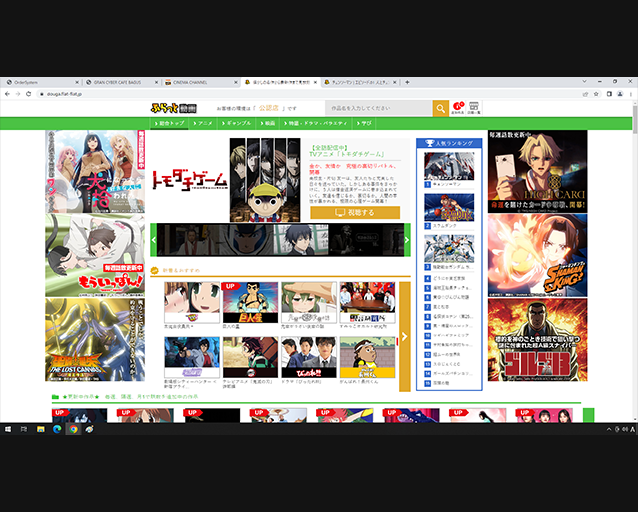
Task: Click the Chrome taskbar icon
Action: point(73,429)
